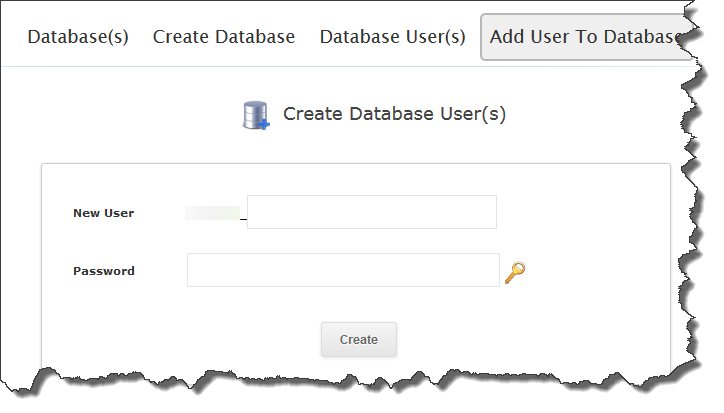
Task: Click the Create Database User(s) heading
Action: point(394,114)
